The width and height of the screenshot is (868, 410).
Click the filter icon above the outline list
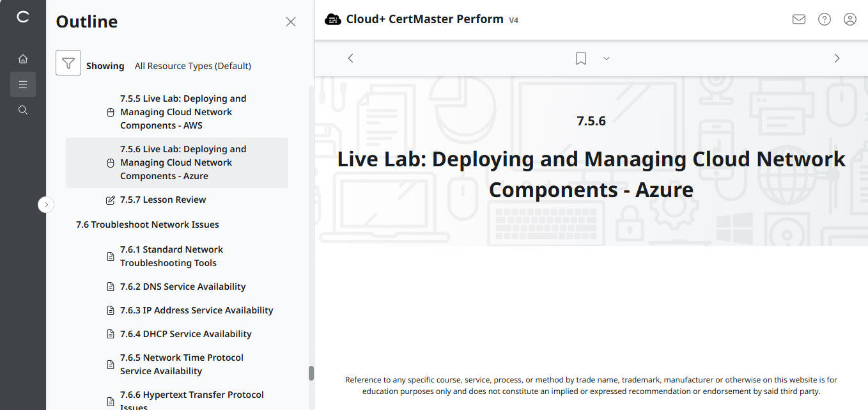click(x=68, y=64)
